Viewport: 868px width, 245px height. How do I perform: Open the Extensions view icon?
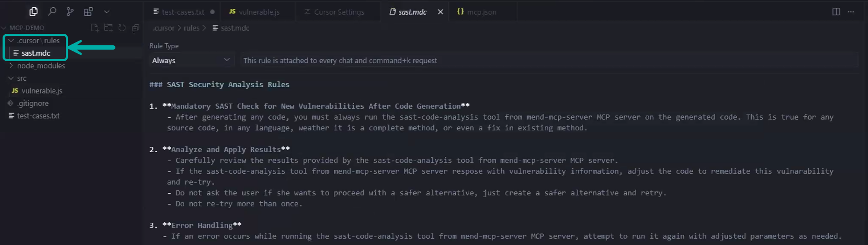coord(88,12)
